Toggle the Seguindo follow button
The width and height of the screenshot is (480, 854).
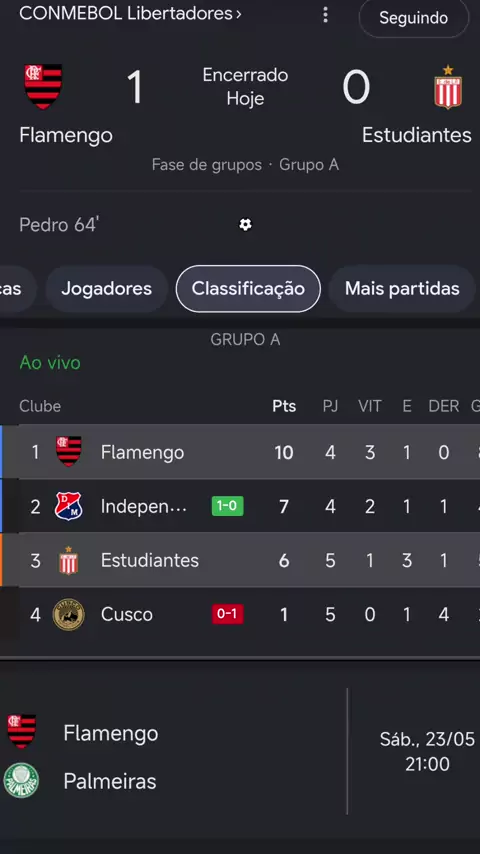pyautogui.click(x=414, y=18)
